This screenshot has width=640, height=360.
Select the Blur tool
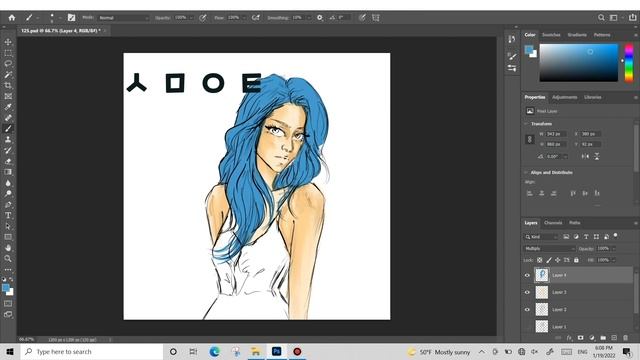pos(8,183)
